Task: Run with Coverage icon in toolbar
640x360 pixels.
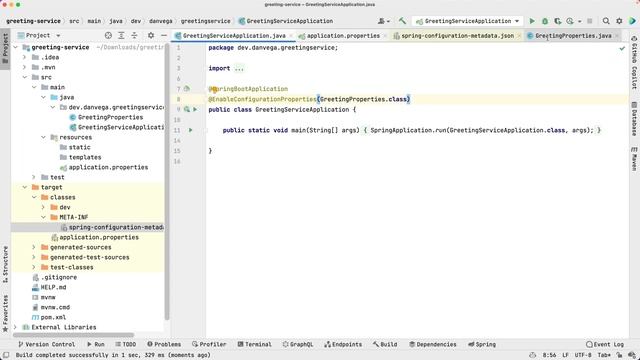Action: 558,21
